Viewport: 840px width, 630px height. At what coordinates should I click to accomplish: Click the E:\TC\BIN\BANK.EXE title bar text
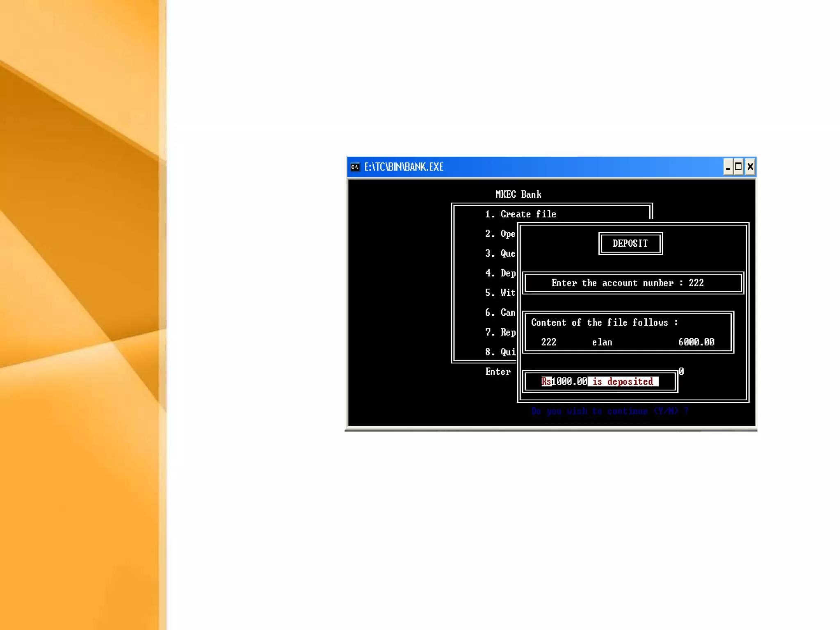[404, 167]
